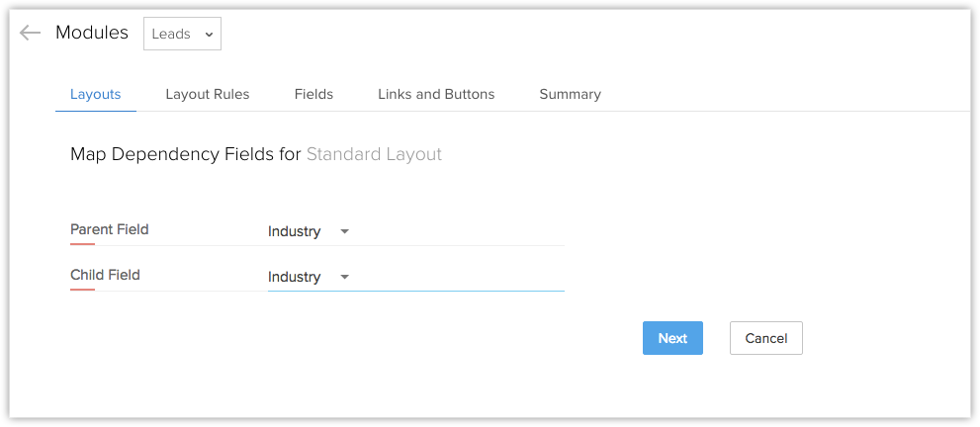
Task: Select the Links and Buttons tab
Action: pos(436,94)
